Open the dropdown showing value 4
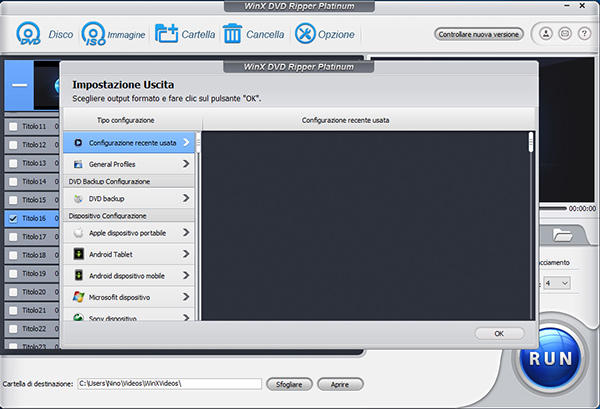 pos(557,283)
